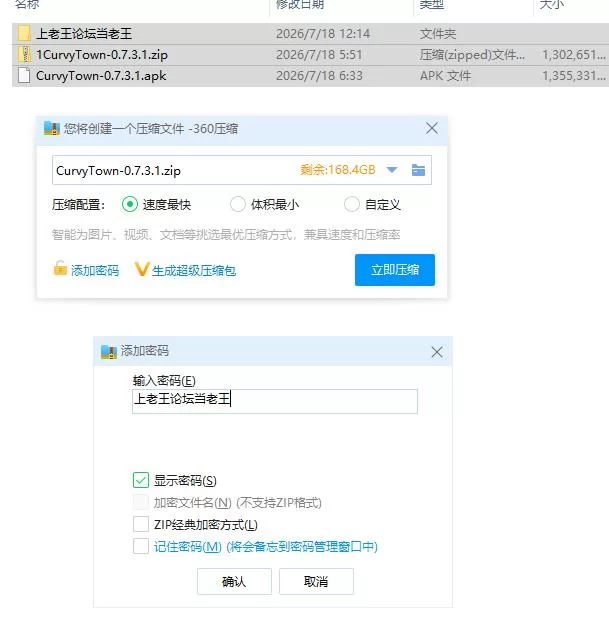This screenshot has width=609, height=635.
Task: Click 取消 in the password dialog
Action: [316, 582]
